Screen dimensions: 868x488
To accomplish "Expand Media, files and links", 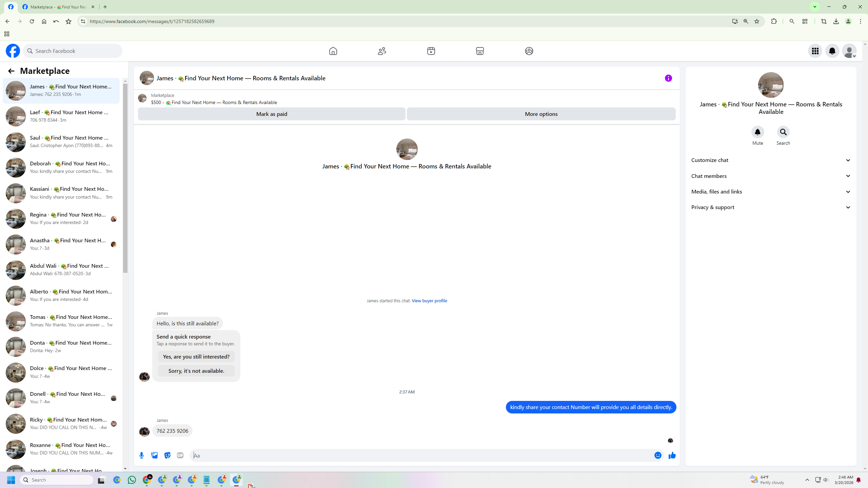I will [x=771, y=191].
